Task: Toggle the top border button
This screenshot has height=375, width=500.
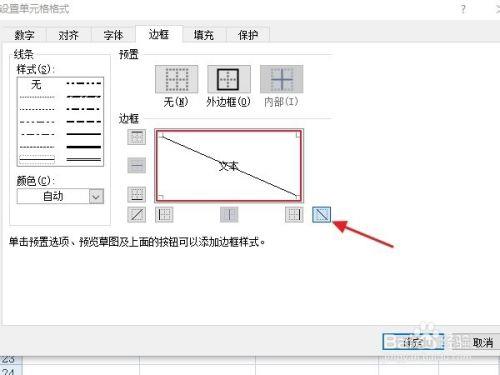Action: [x=137, y=137]
